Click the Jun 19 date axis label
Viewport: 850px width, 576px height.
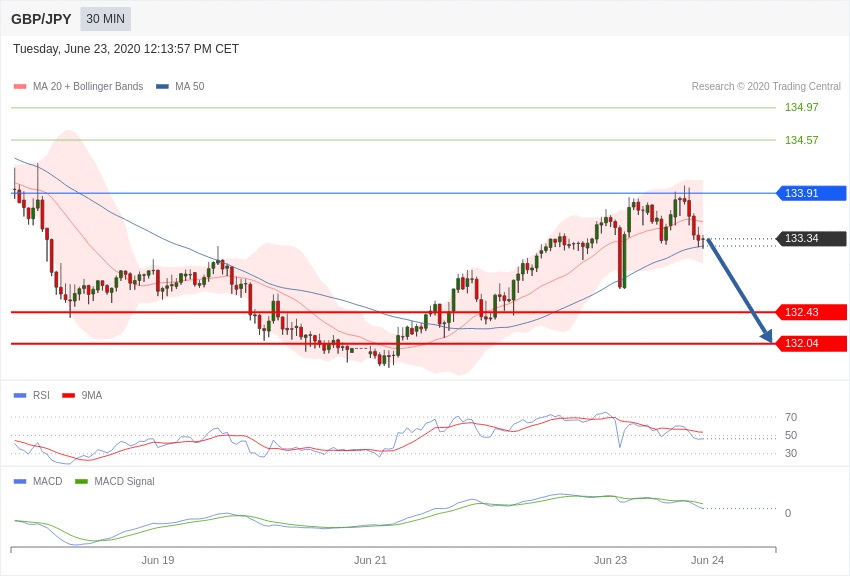pos(158,560)
